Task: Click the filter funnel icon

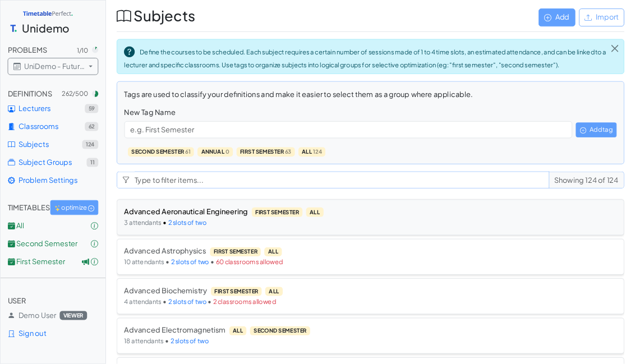Action: pos(126,180)
